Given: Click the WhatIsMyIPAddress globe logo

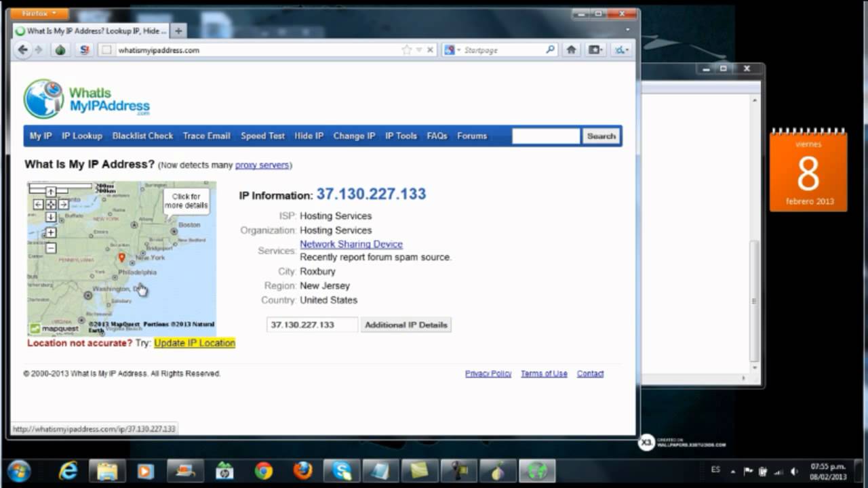Looking at the screenshot, I should pyautogui.click(x=43, y=99).
